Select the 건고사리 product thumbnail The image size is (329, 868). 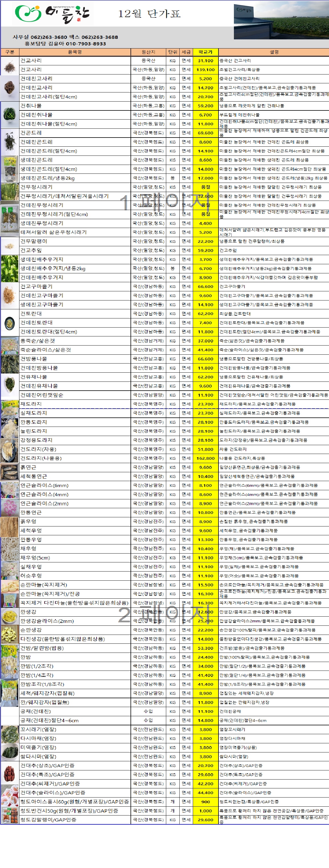click(9, 65)
